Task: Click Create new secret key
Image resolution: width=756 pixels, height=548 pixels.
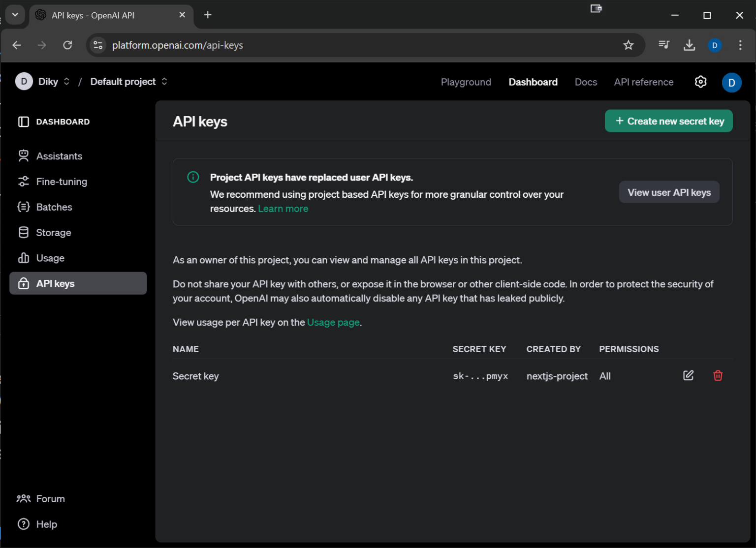Action: click(668, 121)
